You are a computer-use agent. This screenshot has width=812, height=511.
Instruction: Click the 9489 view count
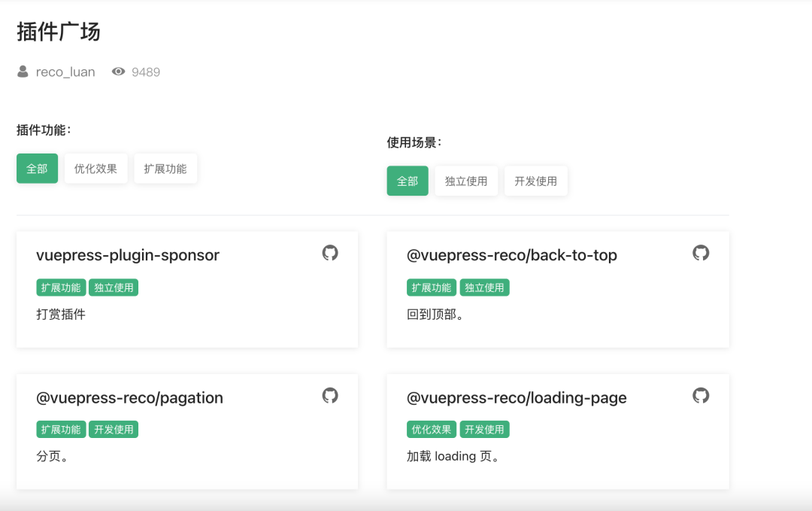(146, 72)
